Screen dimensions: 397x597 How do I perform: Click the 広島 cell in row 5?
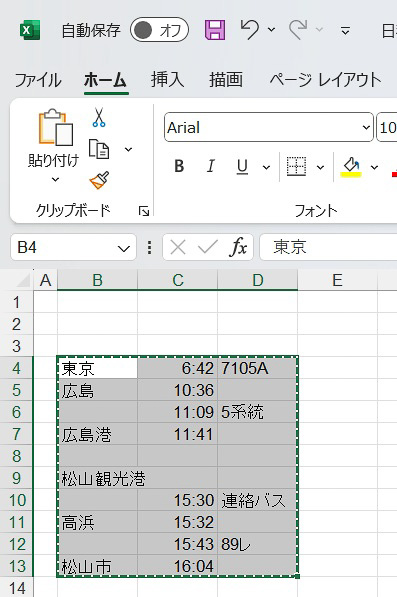coord(97,390)
